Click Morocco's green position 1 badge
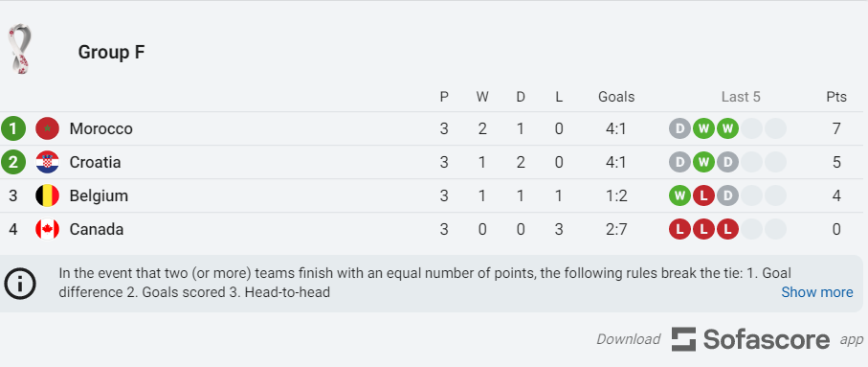 13,128
